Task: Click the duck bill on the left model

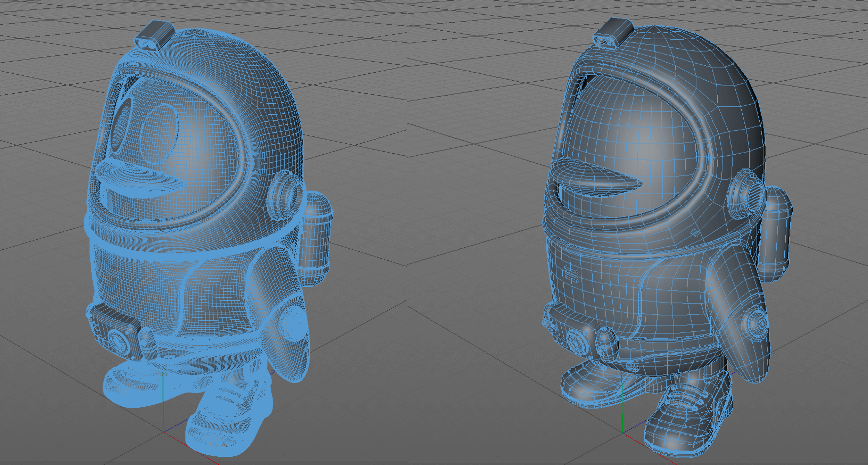Action: [138, 178]
